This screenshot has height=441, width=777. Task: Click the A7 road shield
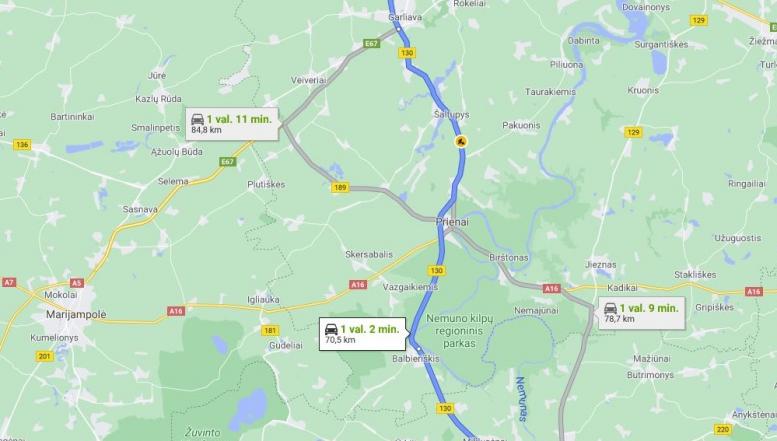click(9, 282)
